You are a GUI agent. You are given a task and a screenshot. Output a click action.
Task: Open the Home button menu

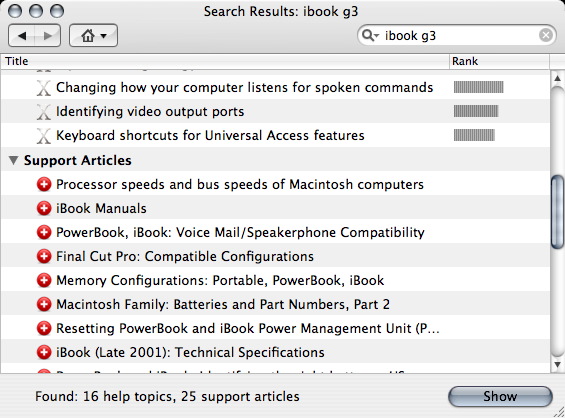(x=93, y=35)
